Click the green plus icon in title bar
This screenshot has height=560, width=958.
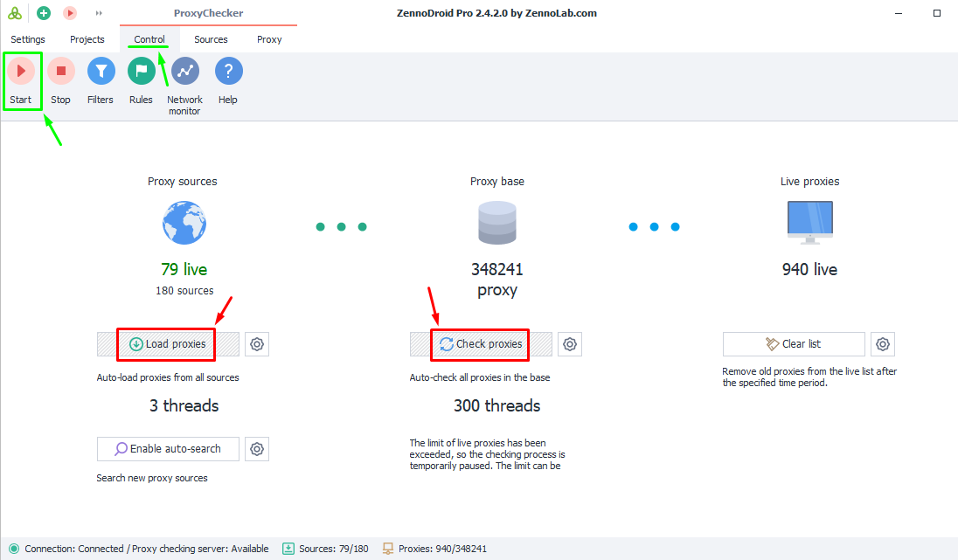[44, 13]
